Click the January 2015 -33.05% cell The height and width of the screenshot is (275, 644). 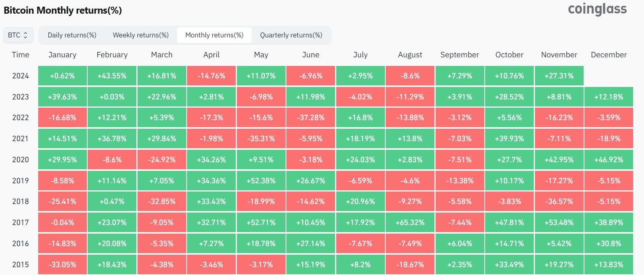(x=62, y=264)
